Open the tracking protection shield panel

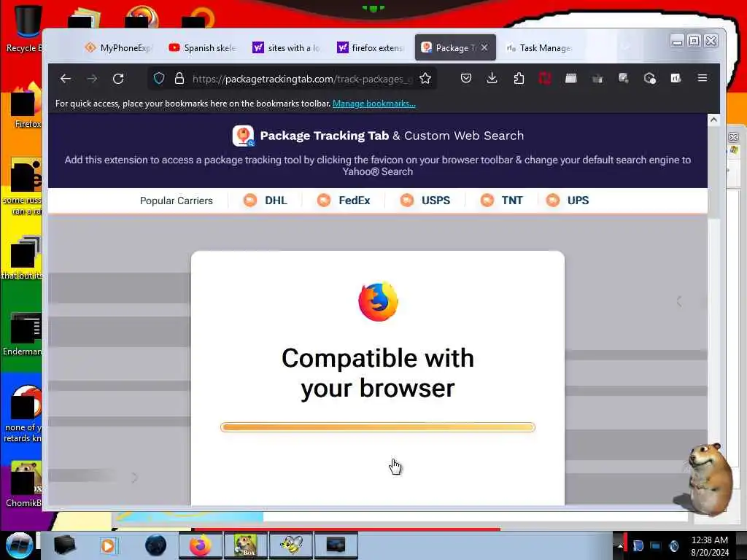159,79
